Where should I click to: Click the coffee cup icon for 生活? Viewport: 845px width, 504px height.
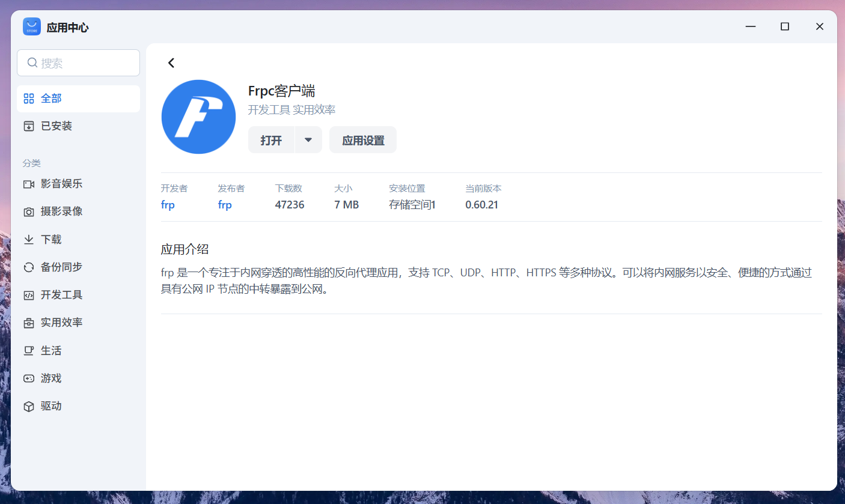tap(29, 351)
